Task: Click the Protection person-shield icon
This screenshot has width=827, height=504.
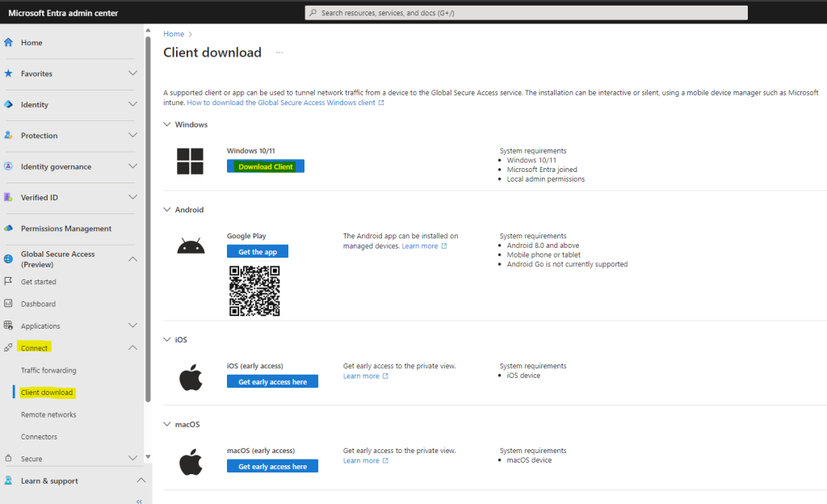Action: point(8,135)
